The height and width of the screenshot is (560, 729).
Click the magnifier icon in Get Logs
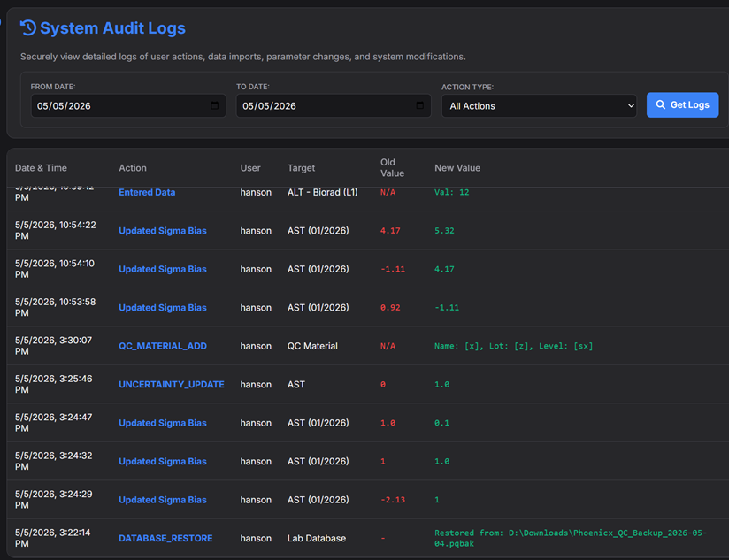[x=660, y=105]
